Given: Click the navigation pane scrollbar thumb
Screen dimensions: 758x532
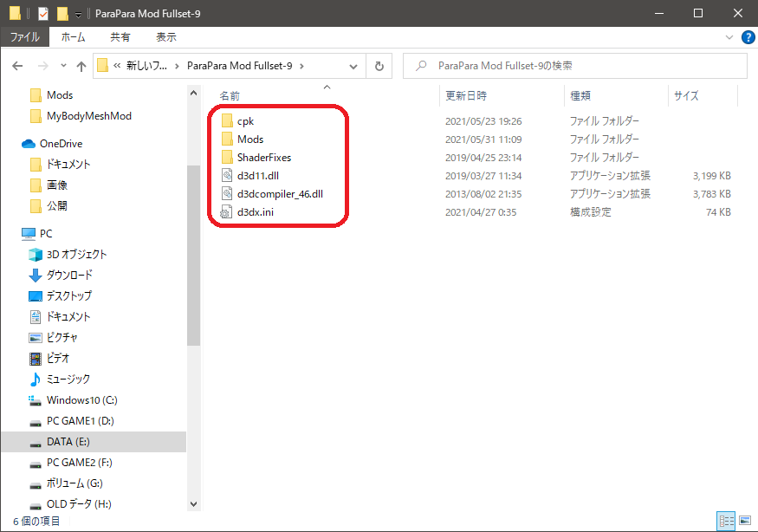Looking at the screenshot, I should pyautogui.click(x=194, y=256).
